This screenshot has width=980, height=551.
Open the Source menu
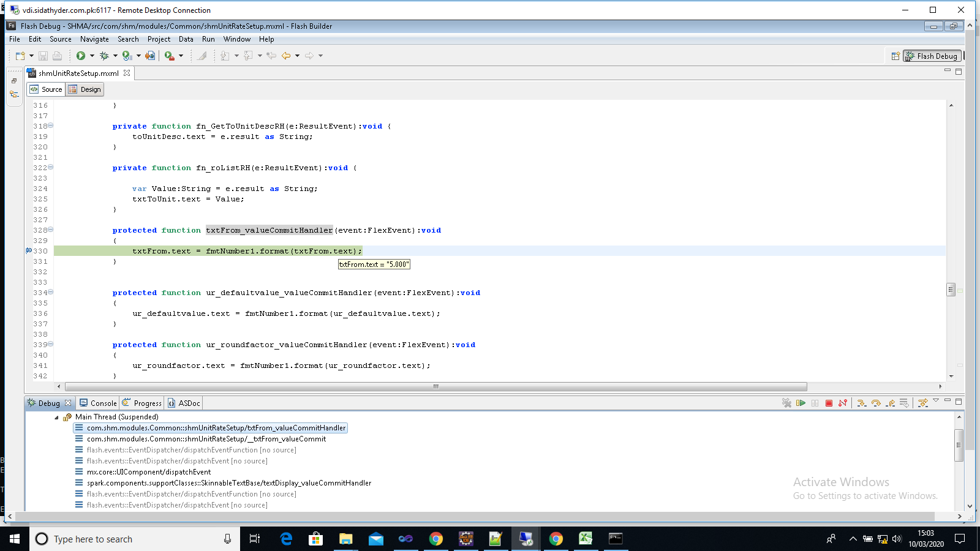[x=61, y=39]
